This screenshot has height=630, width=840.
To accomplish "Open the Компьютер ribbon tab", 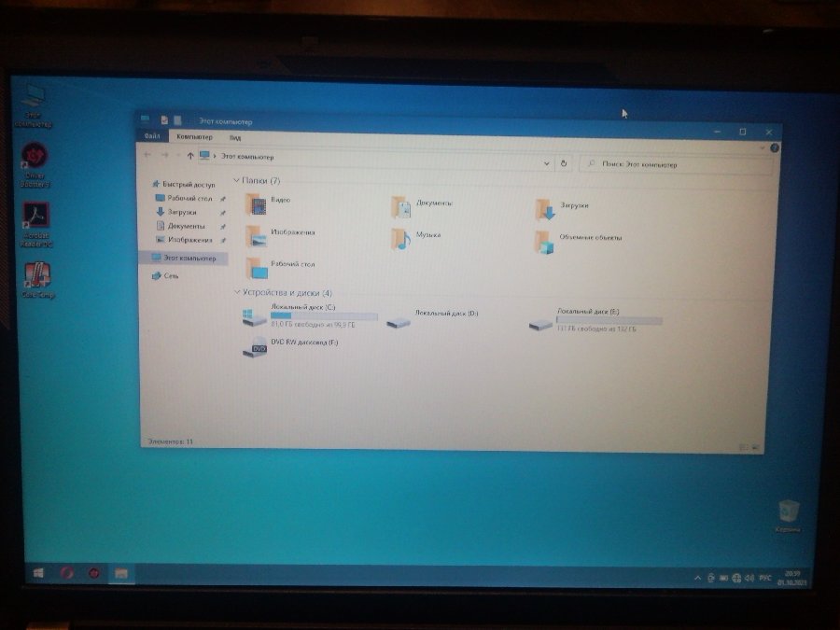I will click(194, 137).
